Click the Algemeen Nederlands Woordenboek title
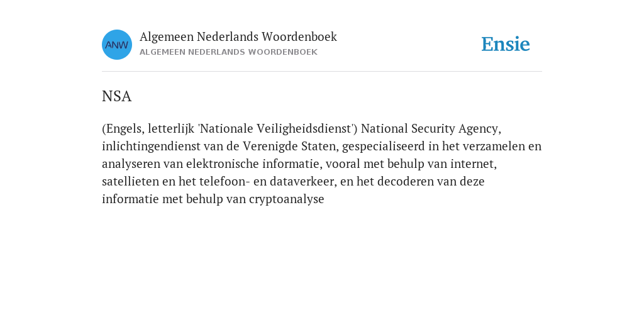The width and height of the screenshot is (644, 322). click(238, 36)
